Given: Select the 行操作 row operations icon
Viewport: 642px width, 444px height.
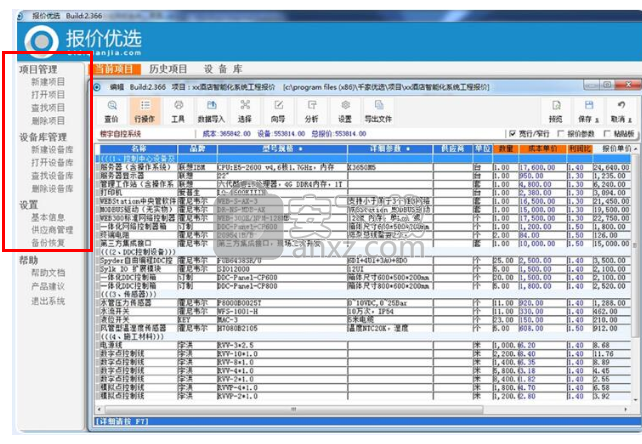Looking at the screenshot, I should (x=145, y=111).
